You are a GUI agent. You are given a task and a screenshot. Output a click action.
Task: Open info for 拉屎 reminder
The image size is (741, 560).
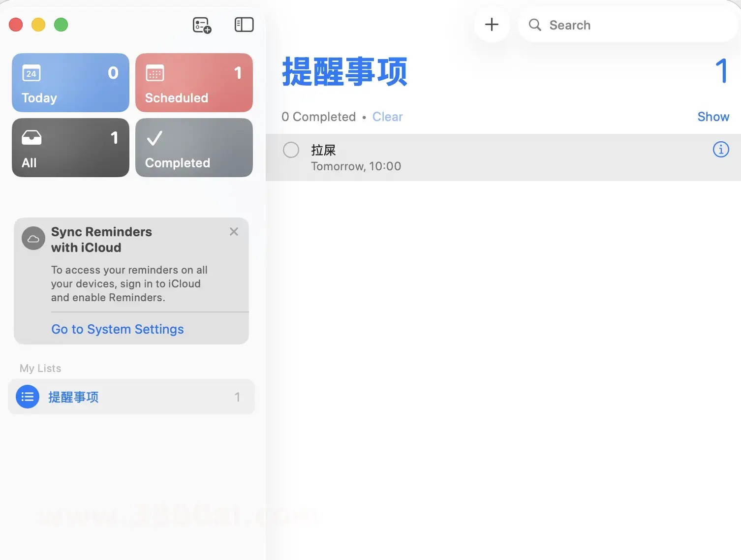point(720,149)
